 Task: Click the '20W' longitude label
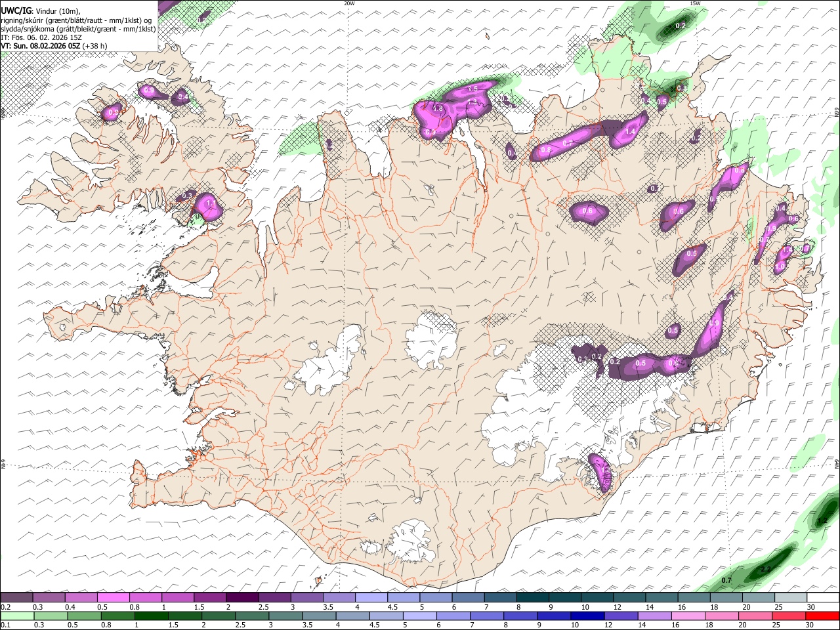click(349, 3)
